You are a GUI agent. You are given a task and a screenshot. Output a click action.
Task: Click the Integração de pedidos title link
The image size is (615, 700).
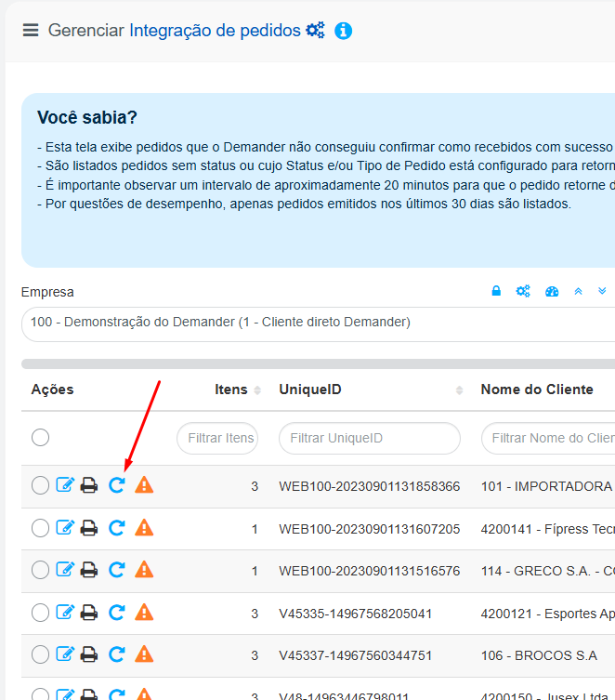215,31
